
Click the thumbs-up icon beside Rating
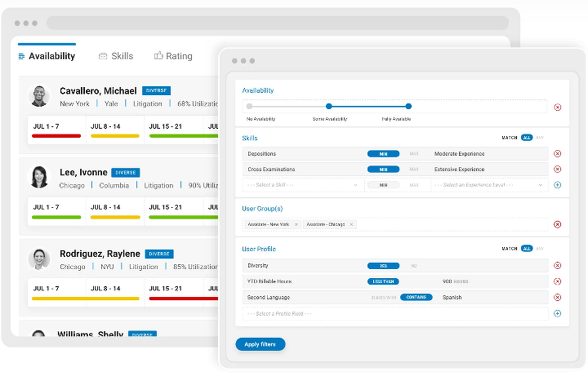pyautogui.click(x=159, y=55)
